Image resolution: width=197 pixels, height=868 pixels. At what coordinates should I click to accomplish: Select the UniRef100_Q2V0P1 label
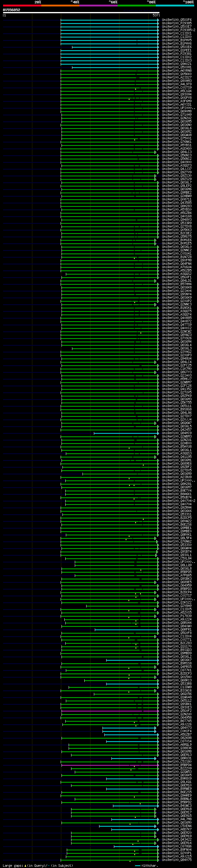tap(177, 853)
